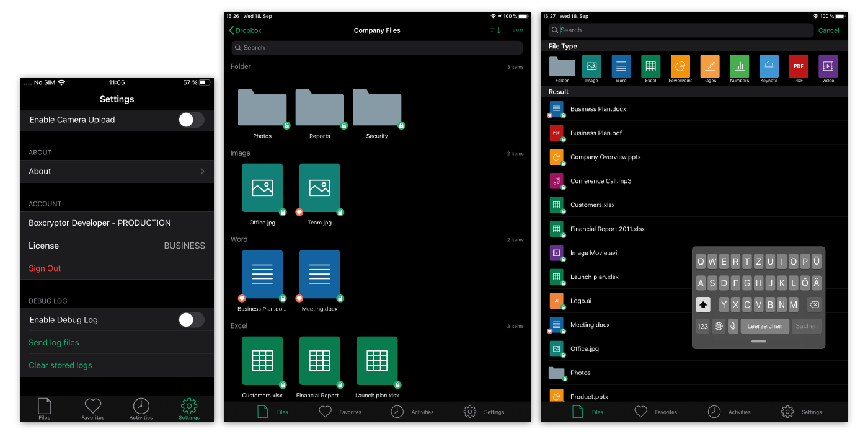Select Favorites tab in Company Files screen

(340, 412)
